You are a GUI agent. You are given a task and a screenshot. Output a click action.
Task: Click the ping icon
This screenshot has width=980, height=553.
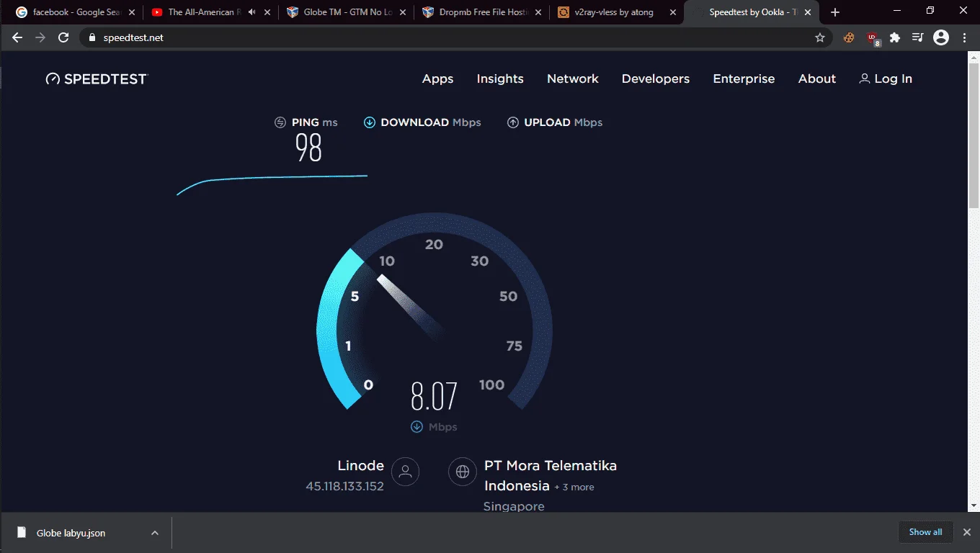click(x=280, y=122)
